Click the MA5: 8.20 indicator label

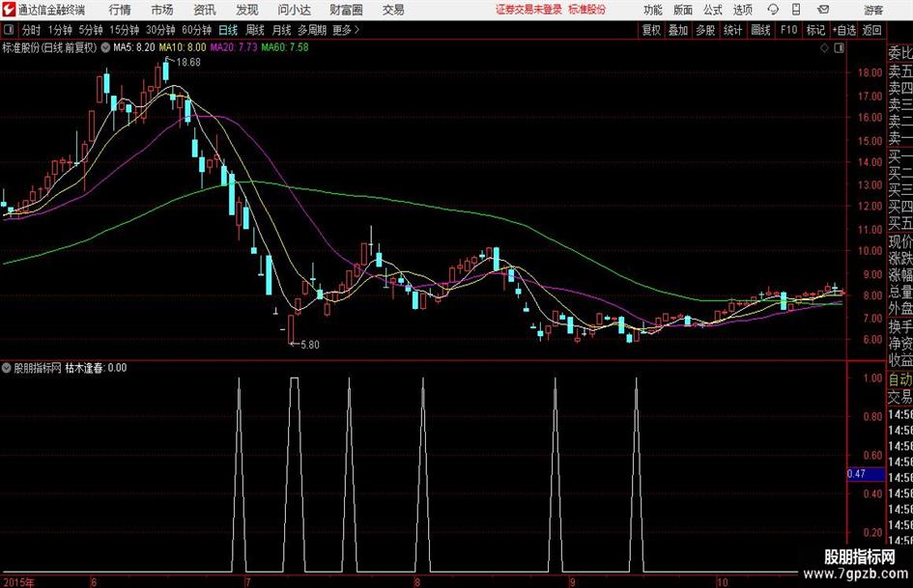click(134, 47)
